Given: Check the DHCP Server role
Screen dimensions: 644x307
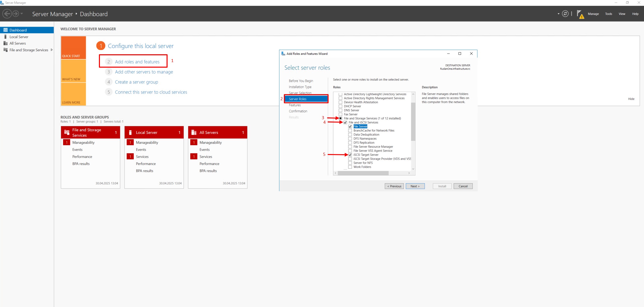Looking at the screenshot, I should (x=340, y=106).
